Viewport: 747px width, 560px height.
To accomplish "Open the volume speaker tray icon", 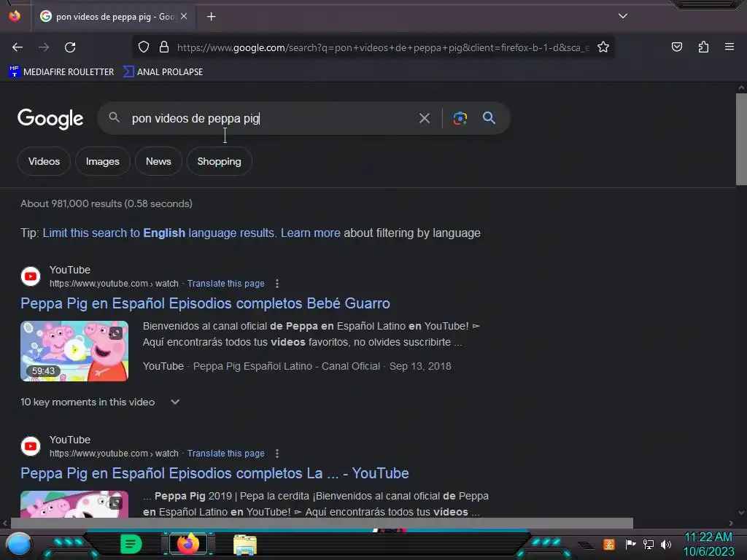I will pyautogui.click(x=665, y=544).
